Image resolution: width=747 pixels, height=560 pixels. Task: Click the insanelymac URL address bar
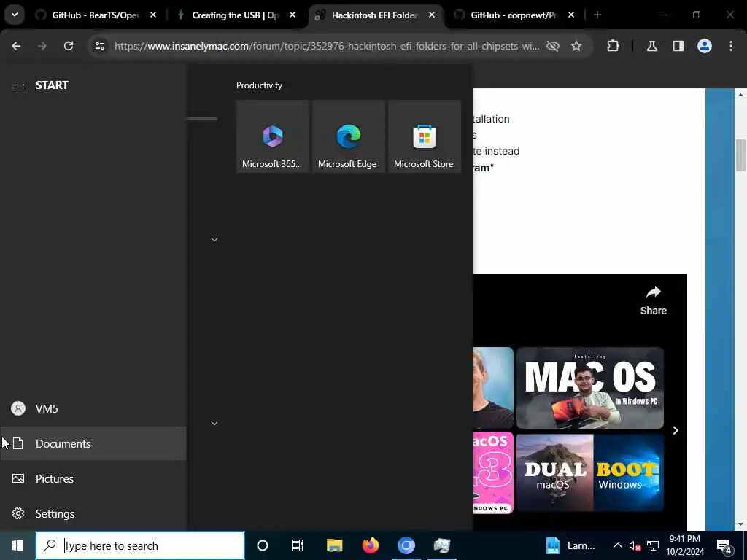327,46
